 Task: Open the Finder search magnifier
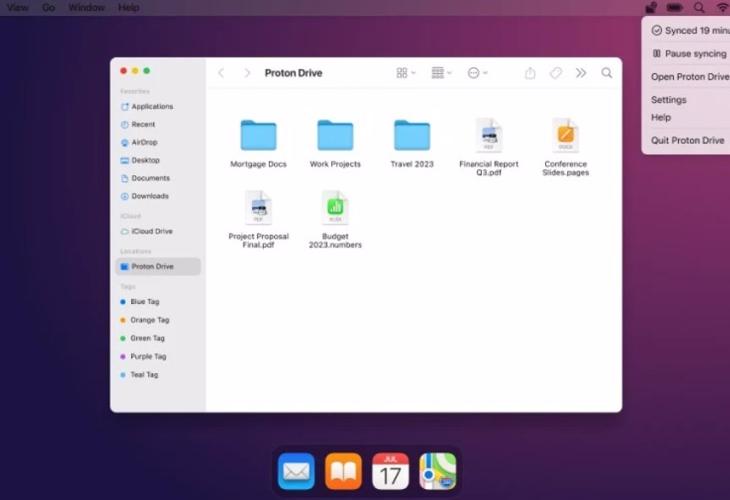607,73
